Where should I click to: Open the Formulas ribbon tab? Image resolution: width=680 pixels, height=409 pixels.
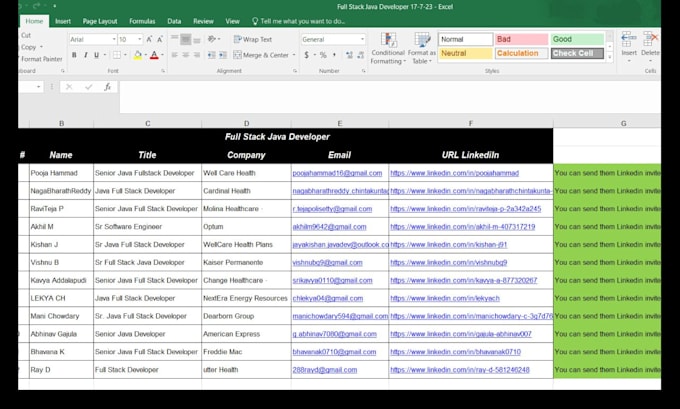(x=142, y=20)
